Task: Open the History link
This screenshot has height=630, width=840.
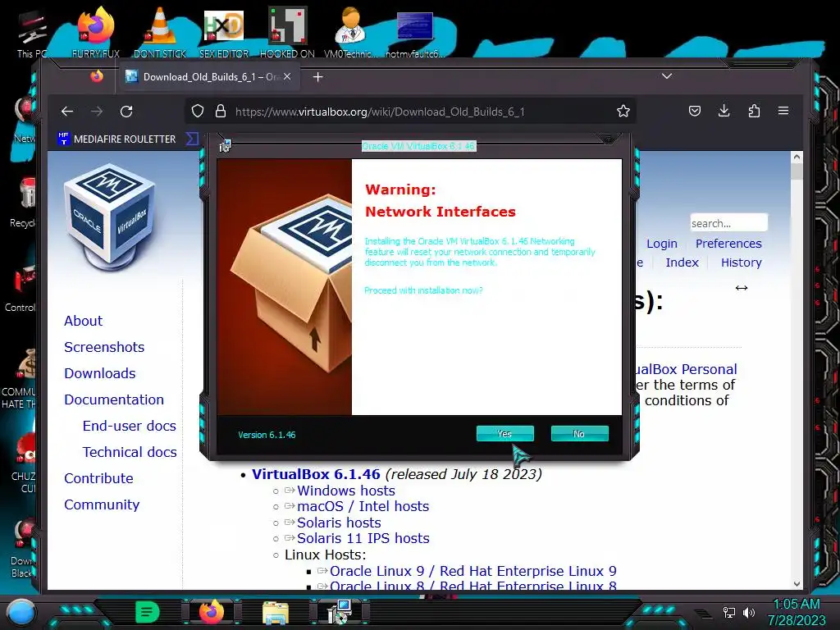Action: [x=741, y=262]
